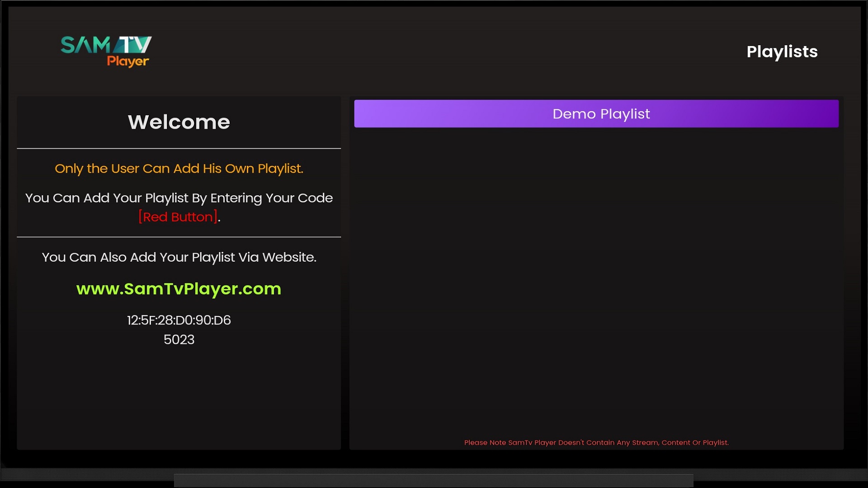Open the Demo Playlist entry

(596, 113)
